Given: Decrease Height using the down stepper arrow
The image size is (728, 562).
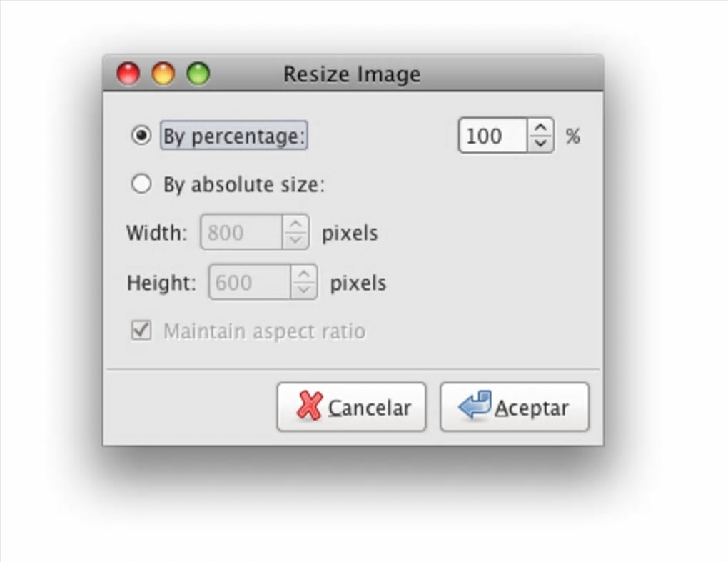Looking at the screenshot, I should pos(304,290).
